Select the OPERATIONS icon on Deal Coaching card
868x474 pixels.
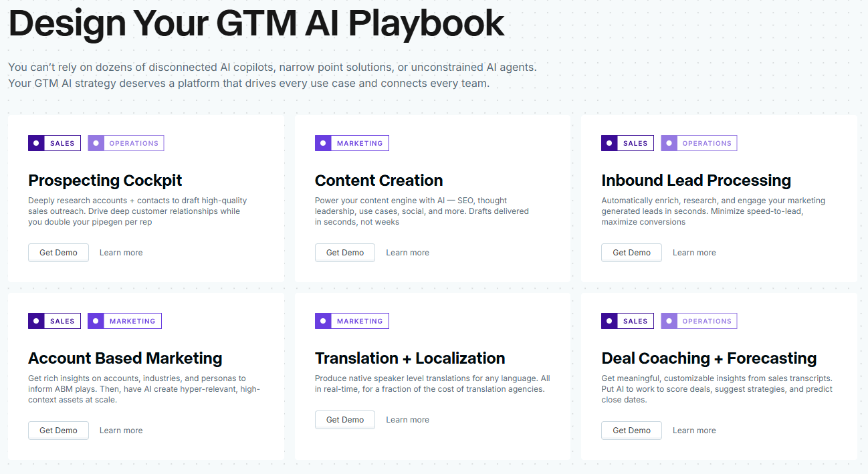pyautogui.click(x=669, y=320)
